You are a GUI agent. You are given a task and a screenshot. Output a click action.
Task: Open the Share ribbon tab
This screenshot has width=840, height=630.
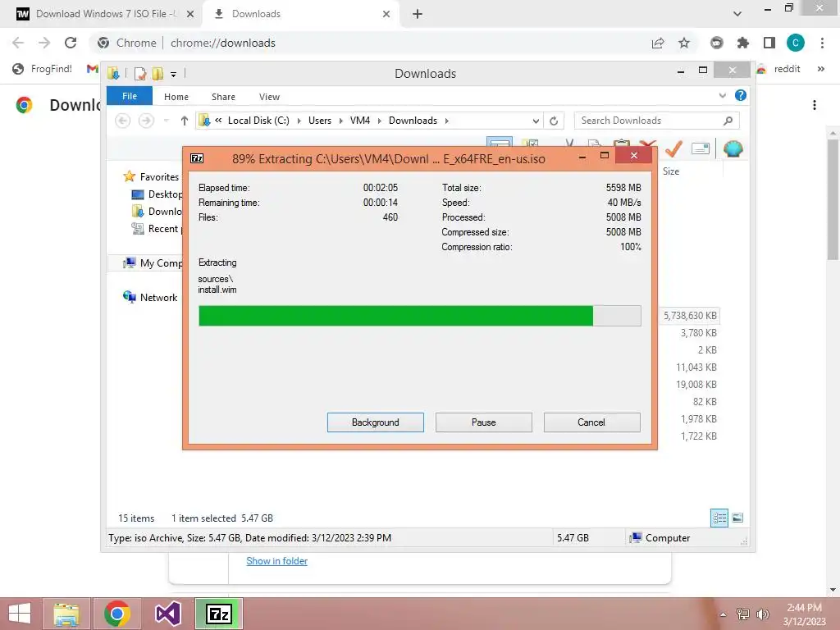[x=223, y=97]
